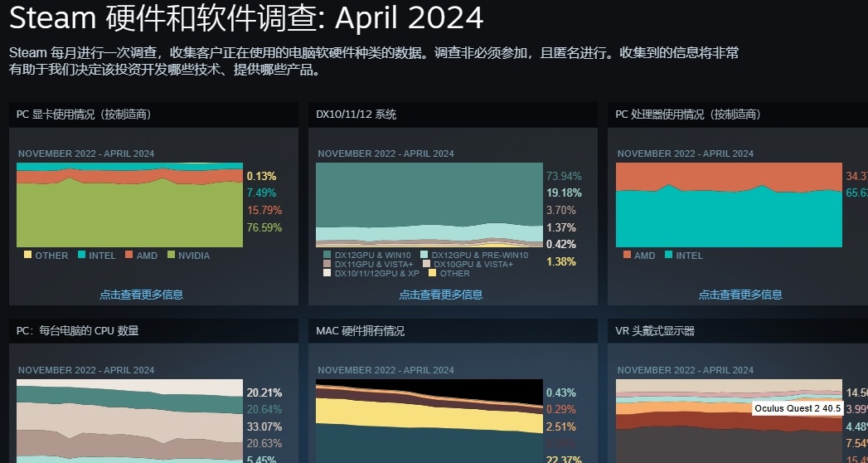The height and width of the screenshot is (463, 868).
Task: Select DX11GPU & VISTA+ legend entry
Action: 369,264
